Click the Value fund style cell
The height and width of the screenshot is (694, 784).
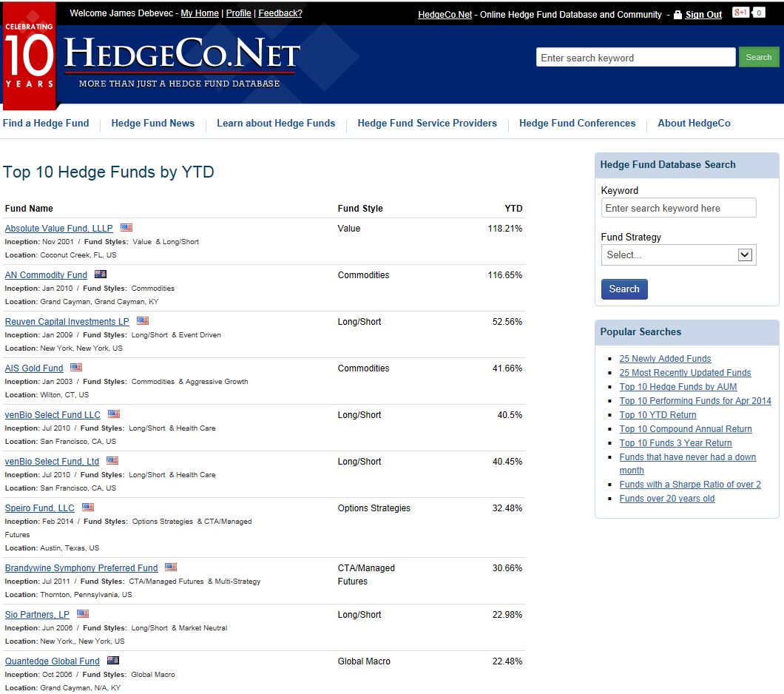click(349, 229)
